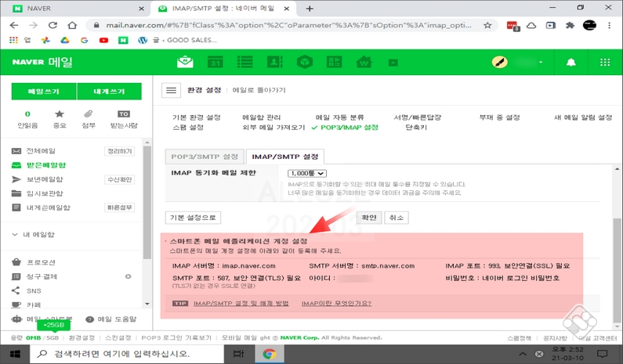Open the cloud box hexagon icon
This screenshot has height=364, width=623.
(x=305, y=63)
